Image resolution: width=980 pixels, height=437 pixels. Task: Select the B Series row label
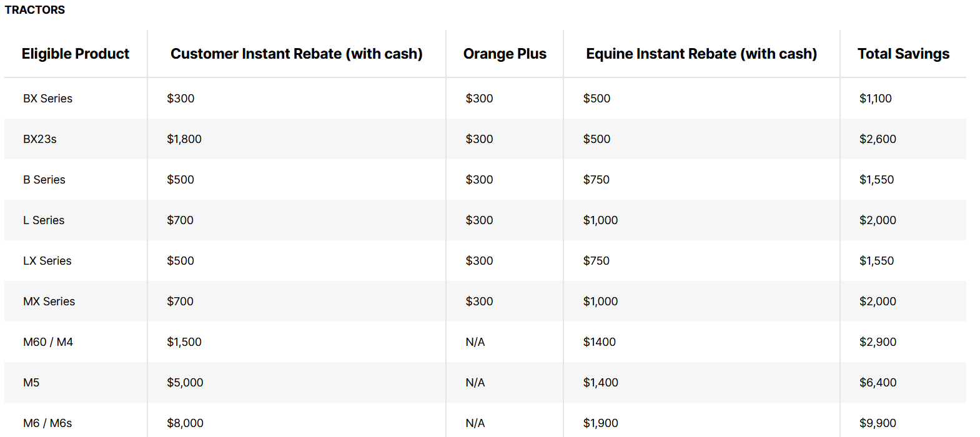[44, 180]
